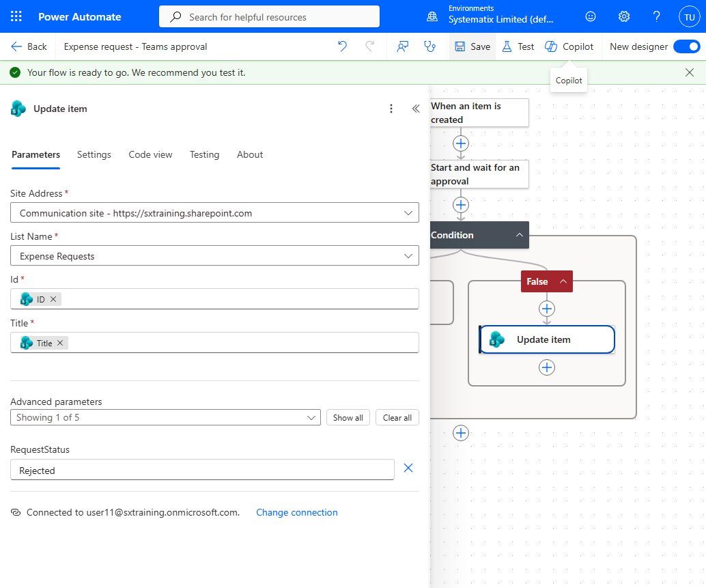Dismiss the flow ready notification banner
706x588 pixels.
[690, 72]
